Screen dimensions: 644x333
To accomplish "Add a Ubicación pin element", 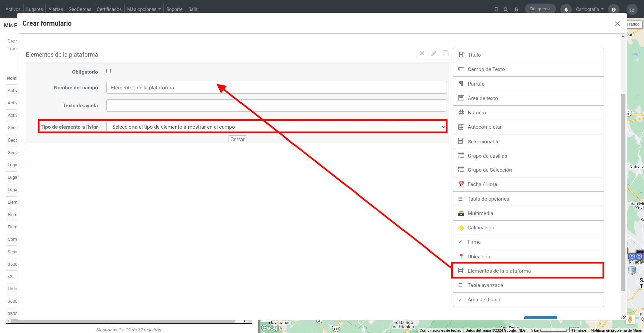I will (528, 257).
